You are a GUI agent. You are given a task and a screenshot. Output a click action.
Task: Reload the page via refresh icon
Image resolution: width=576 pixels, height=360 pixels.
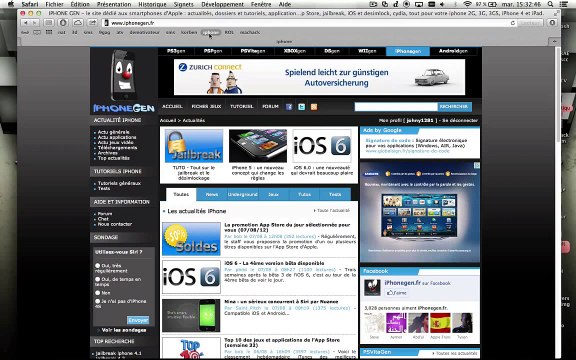pyautogui.click(x=513, y=23)
